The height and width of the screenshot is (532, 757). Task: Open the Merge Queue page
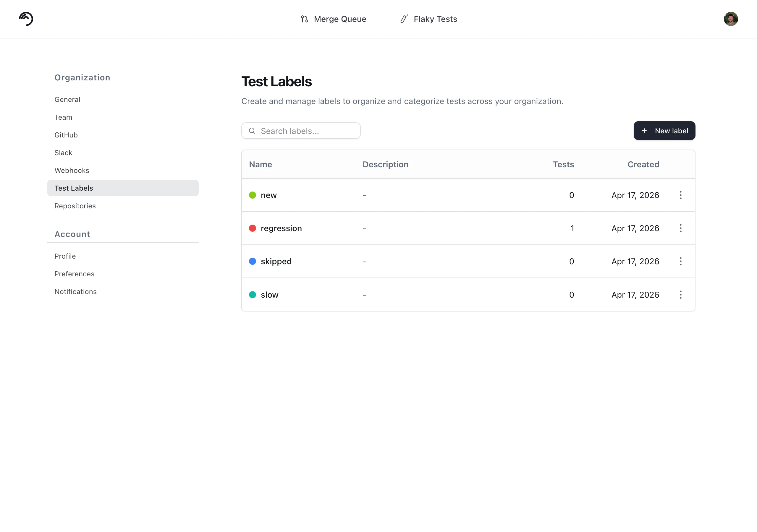333,19
